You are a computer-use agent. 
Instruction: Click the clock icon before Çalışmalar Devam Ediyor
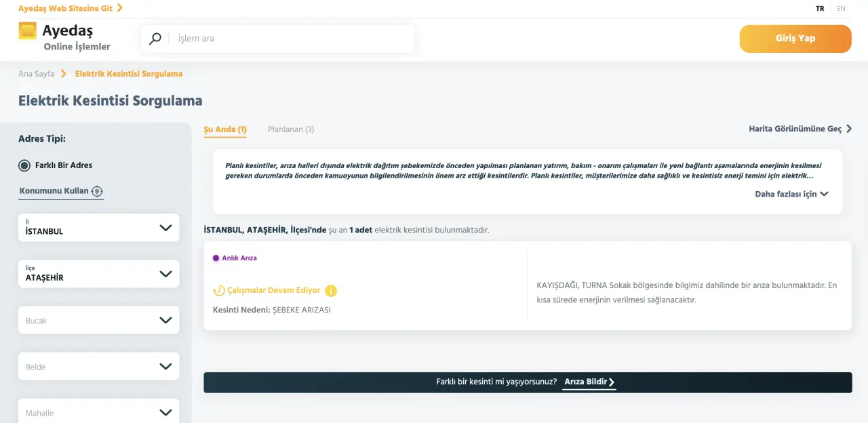pyautogui.click(x=219, y=291)
